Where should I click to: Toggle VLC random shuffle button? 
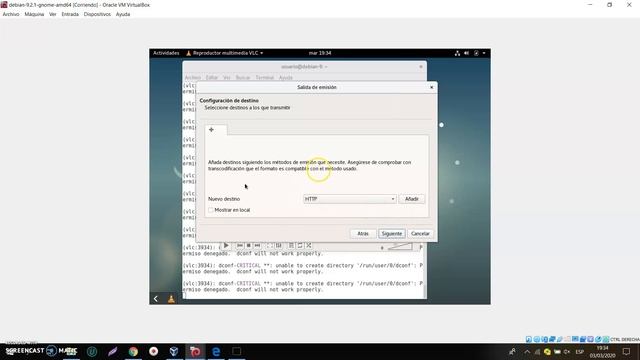(x=309, y=246)
